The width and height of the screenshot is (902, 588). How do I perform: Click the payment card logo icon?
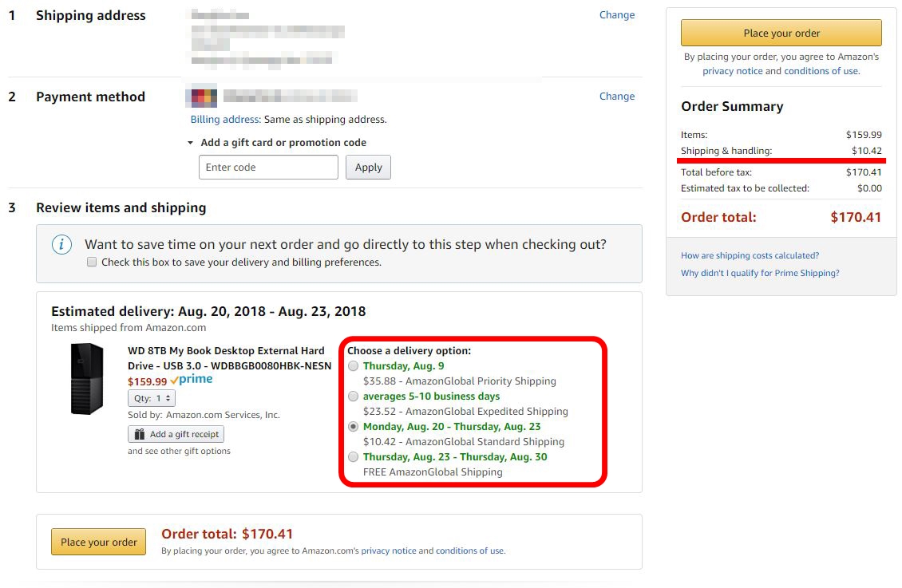[201, 96]
